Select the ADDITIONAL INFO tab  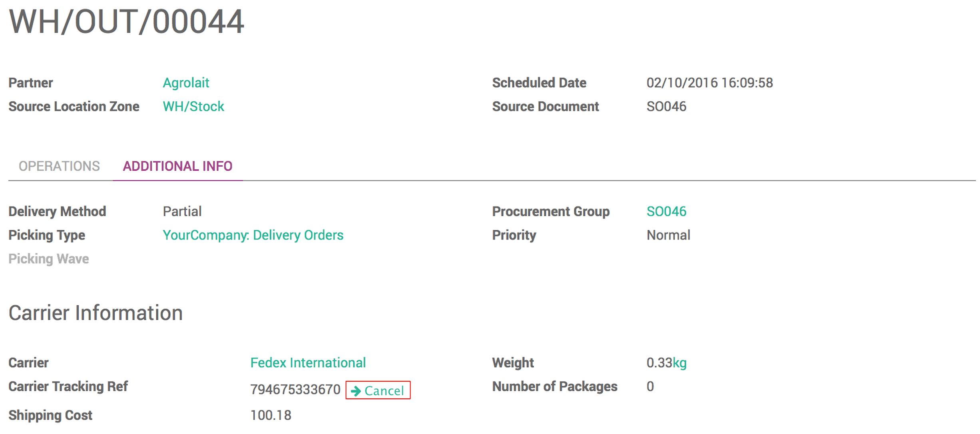click(x=177, y=166)
